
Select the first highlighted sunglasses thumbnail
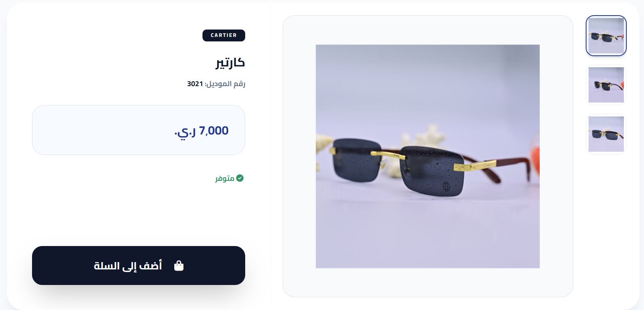(606, 36)
